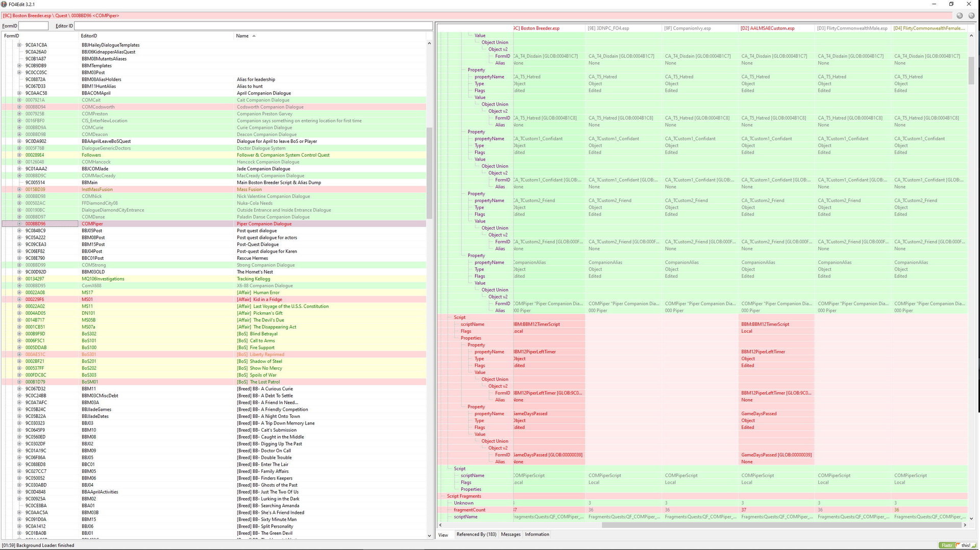Focus the FormID search field

click(33, 26)
